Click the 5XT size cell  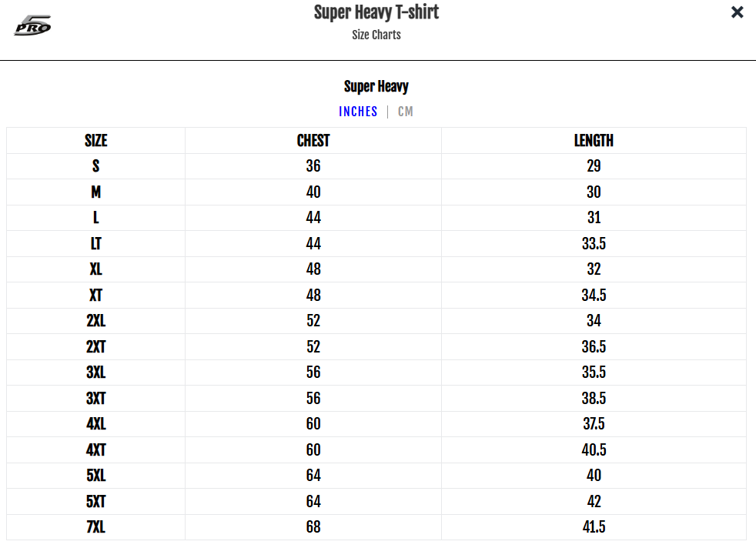pyautogui.click(x=96, y=501)
